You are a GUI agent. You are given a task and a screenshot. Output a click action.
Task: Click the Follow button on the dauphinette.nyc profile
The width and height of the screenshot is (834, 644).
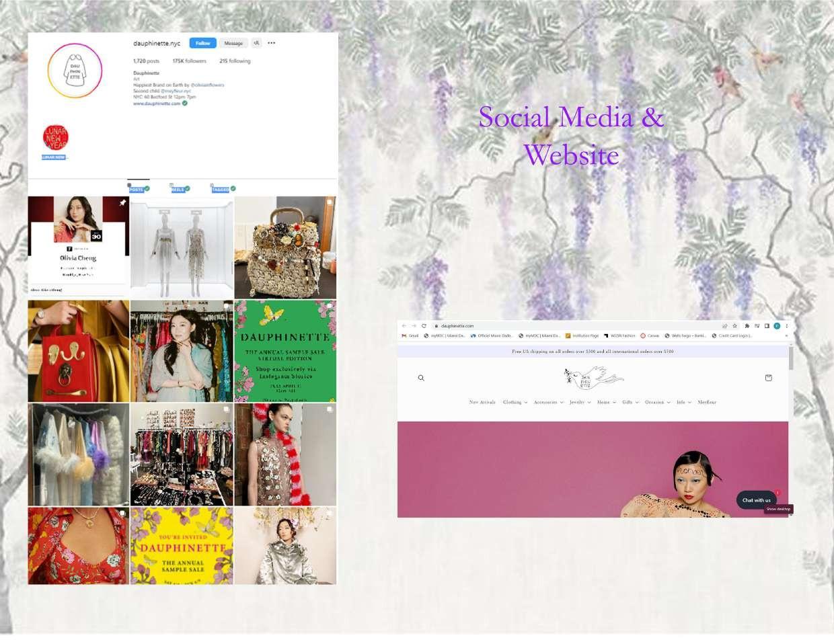(202, 43)
